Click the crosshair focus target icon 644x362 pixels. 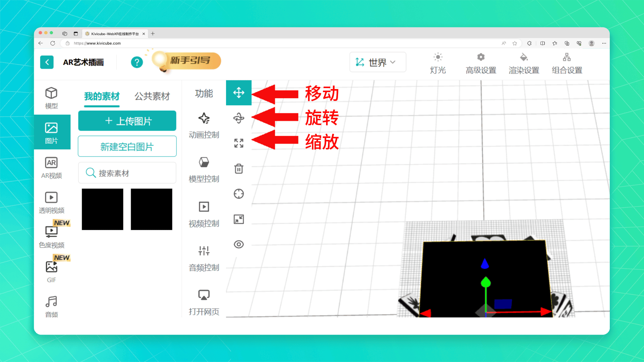pyautogui.click(x=238, y=194)
